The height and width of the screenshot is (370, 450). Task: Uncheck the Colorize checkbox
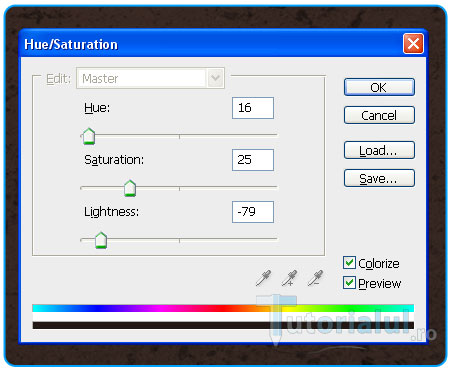tap(349, 263)
